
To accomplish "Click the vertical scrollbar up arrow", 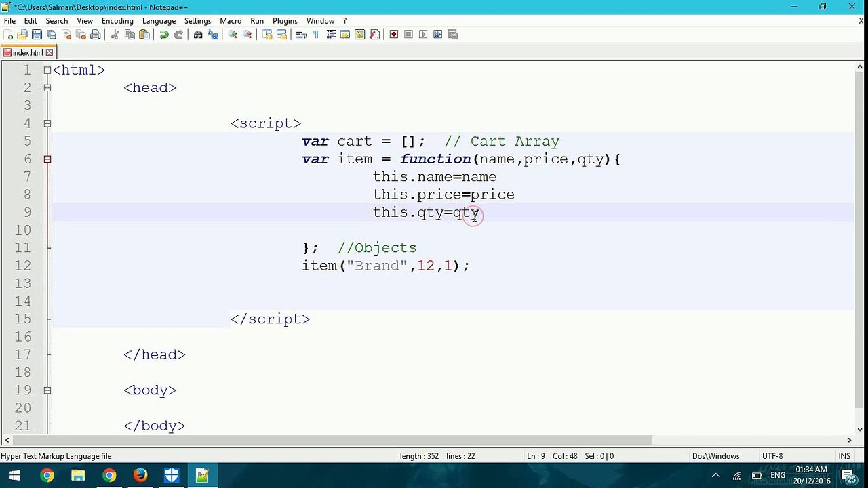I will click(860, 66).
